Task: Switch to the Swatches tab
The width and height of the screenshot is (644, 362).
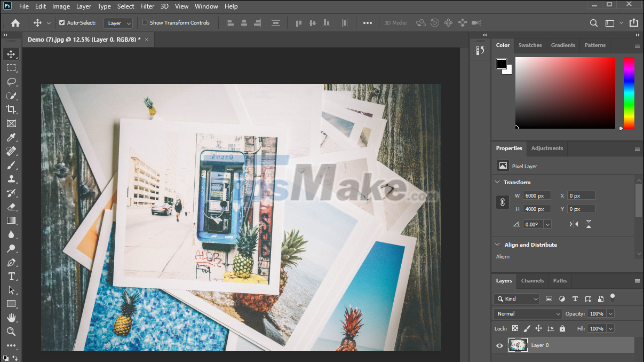Action: click(530, 45)
